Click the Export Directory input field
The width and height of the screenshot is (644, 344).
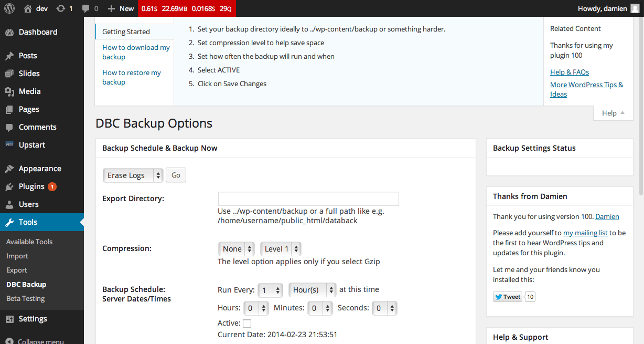click(308, 199)
